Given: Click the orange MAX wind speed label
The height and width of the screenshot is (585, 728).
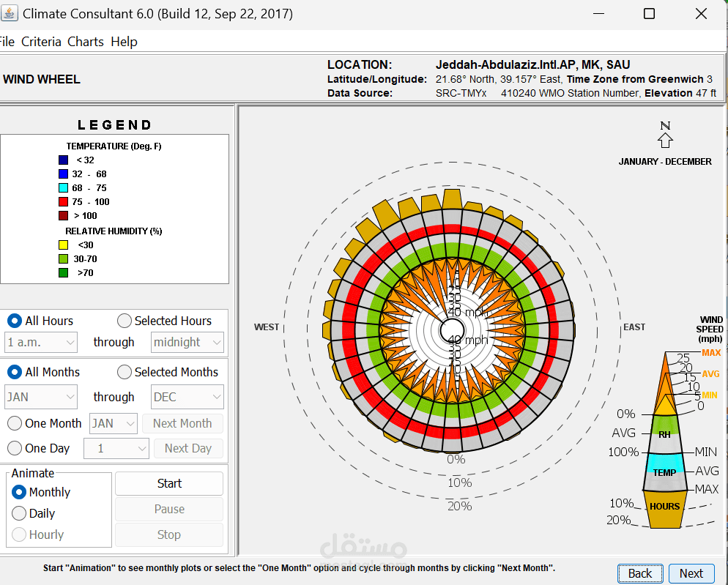Looking at the screenshot, I should [711, 353].
